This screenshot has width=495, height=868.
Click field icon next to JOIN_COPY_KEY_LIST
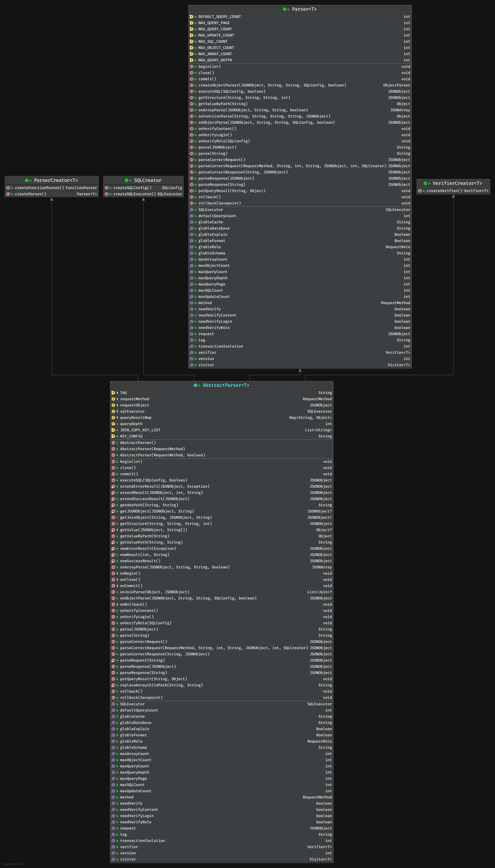pos(113,430)
